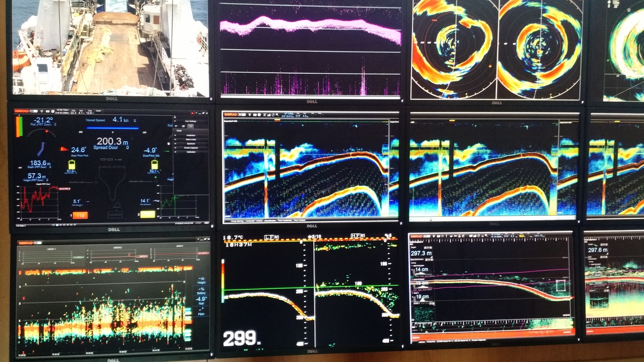Expand the Installation menu entry
The image size is (644, 362).
click(191, 135)
